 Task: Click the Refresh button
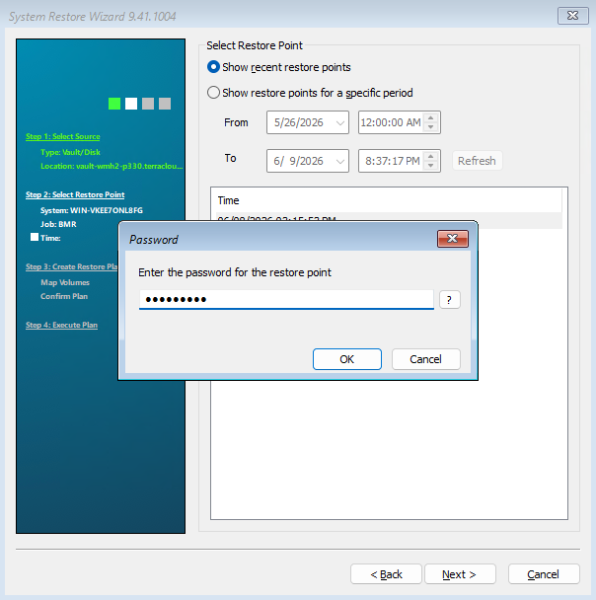coord(477,161)
